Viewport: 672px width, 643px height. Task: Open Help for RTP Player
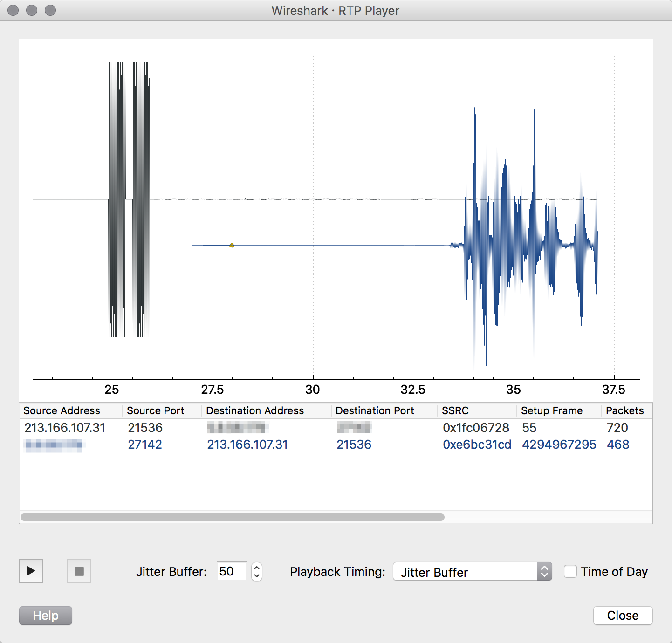46,616
